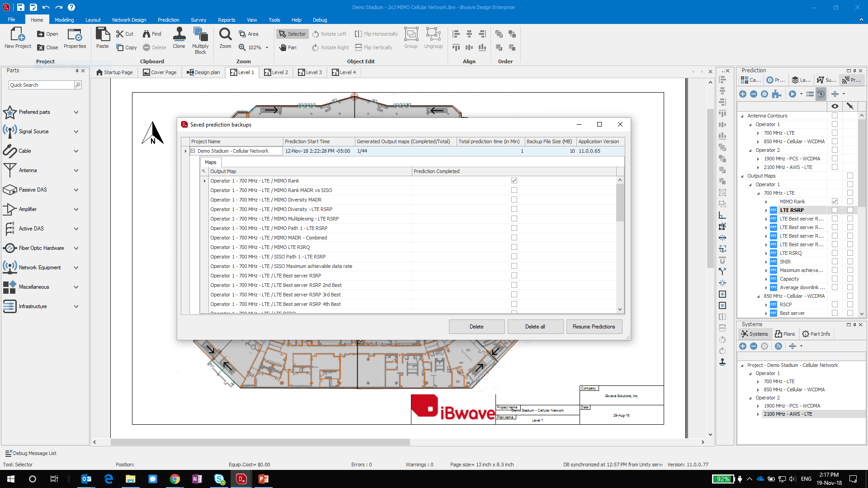This screenshot has height=488, width=868.
Task: Choose the Pan hand tool
Action: coord(288,47)
